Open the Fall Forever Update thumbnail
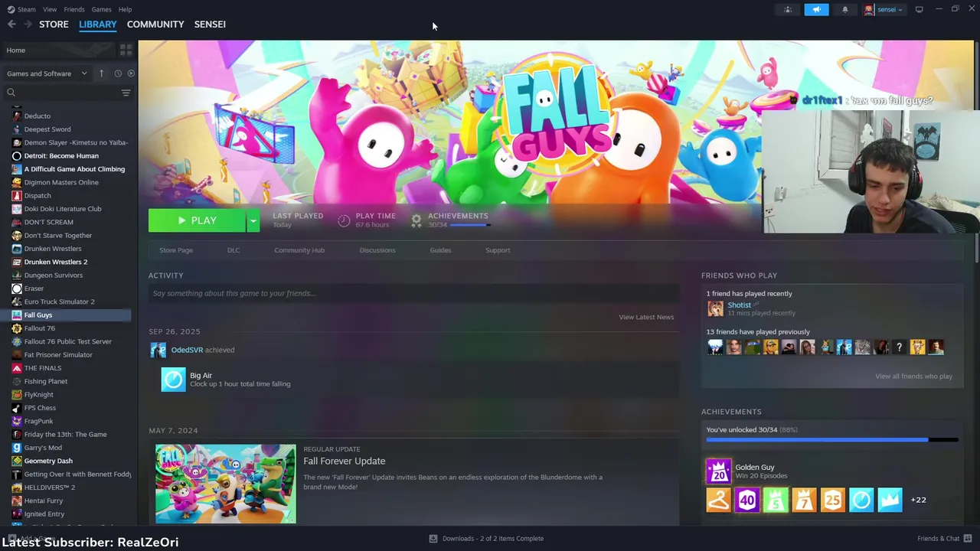The image size is (980, 551). (x=226, y=484)
